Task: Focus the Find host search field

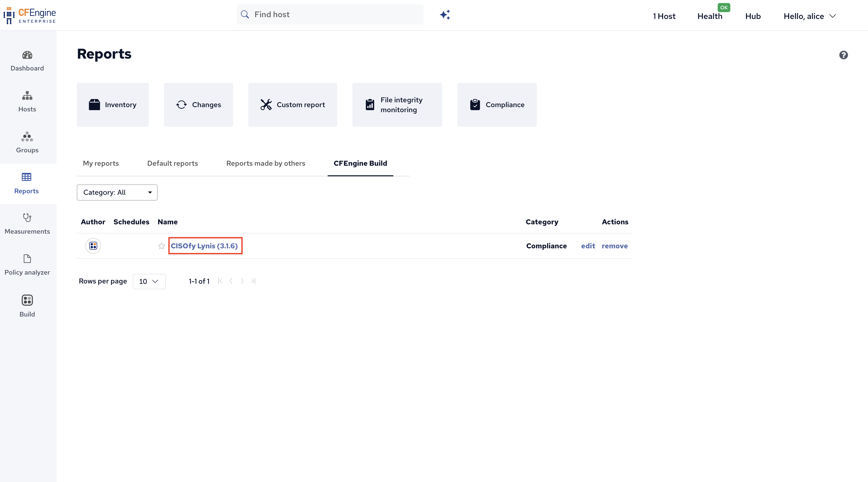Action: tap(330, 14)
